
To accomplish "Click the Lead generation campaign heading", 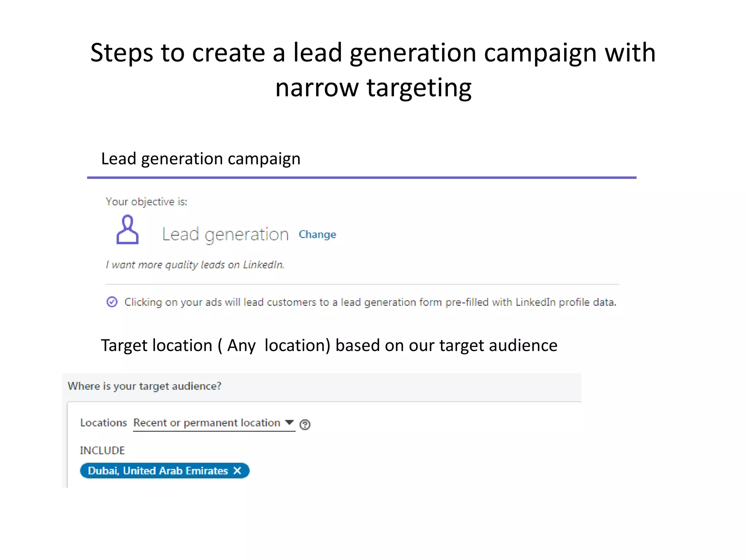I will tap(201, 159).
